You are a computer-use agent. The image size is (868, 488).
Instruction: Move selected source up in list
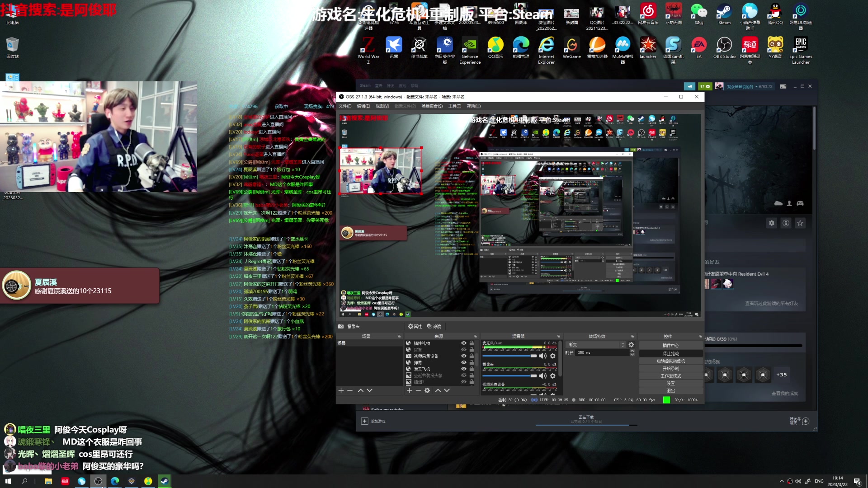[x=438, y=390]
